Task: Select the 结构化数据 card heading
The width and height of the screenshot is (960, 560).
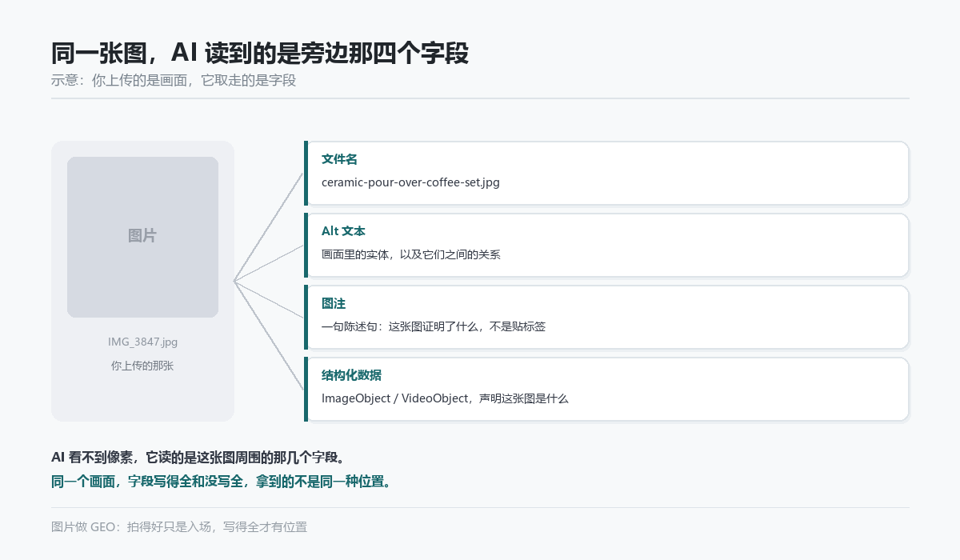Action: [351, 375]
